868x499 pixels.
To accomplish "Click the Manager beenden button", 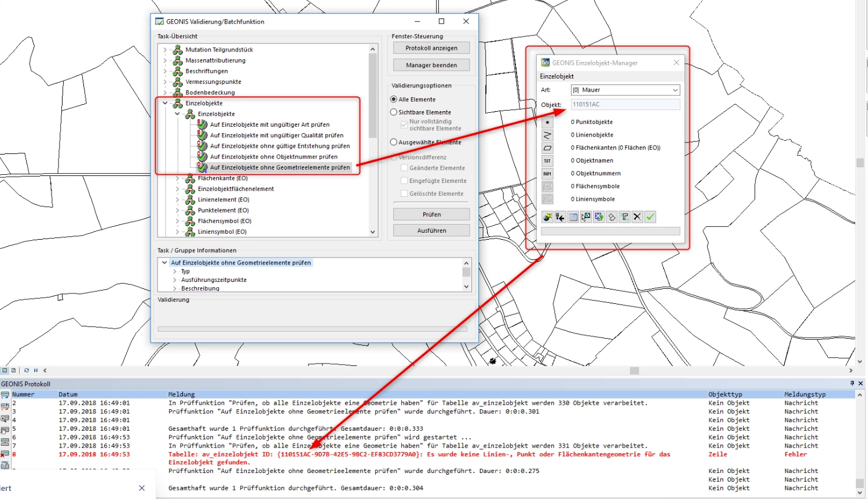I will tap(431, 65).
